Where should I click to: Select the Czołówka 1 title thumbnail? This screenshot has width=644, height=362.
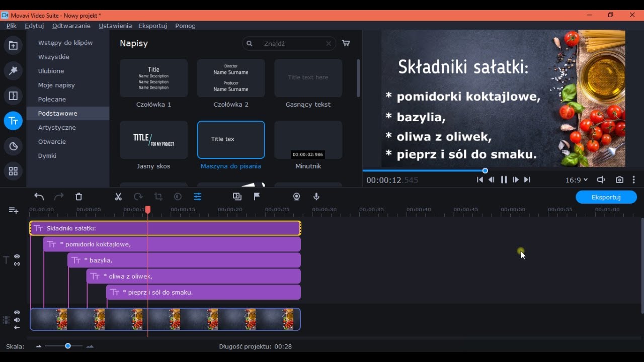click(x=153, y=78)
